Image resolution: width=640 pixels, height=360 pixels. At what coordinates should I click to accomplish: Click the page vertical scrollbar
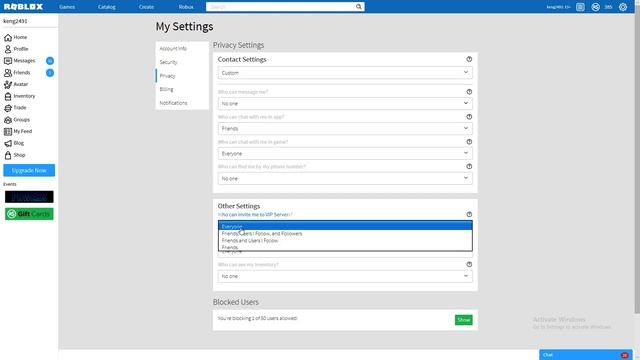[637, 163]
